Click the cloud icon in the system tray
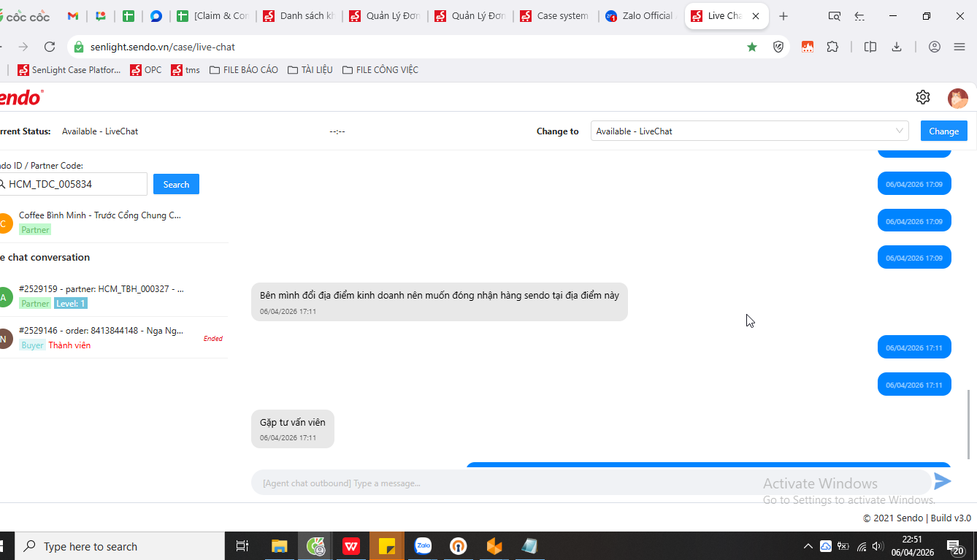 826,546
